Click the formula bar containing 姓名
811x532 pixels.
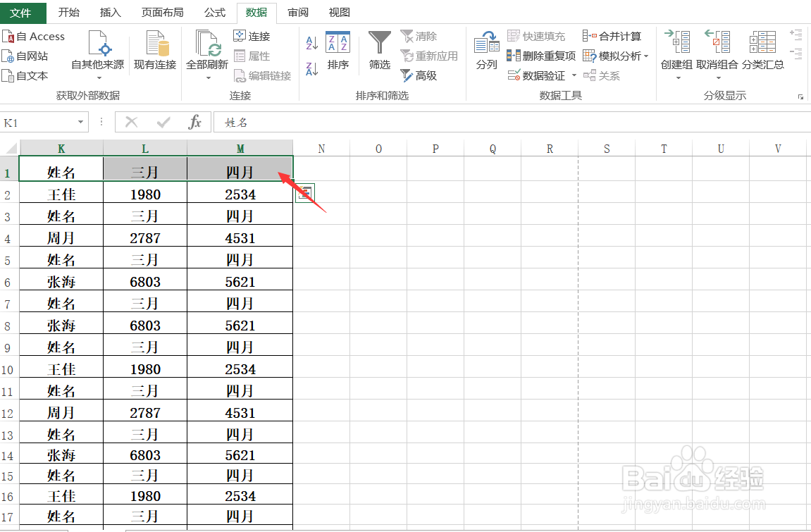pos(512,123)
